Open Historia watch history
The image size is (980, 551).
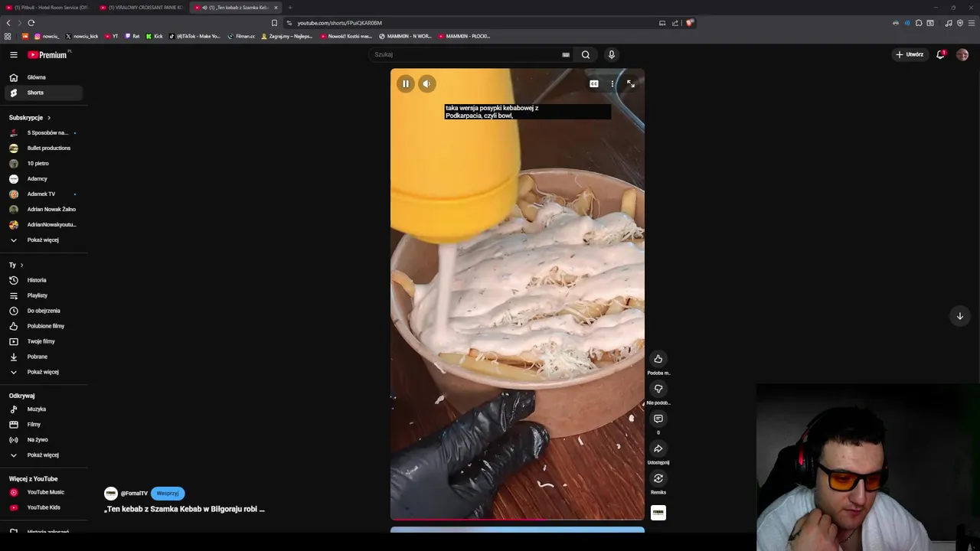tap(44, 280)
